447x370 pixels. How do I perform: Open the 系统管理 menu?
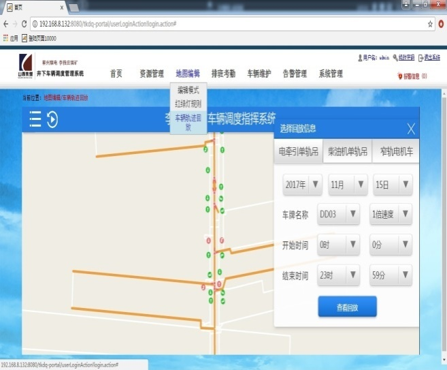[x=331, y=74]
